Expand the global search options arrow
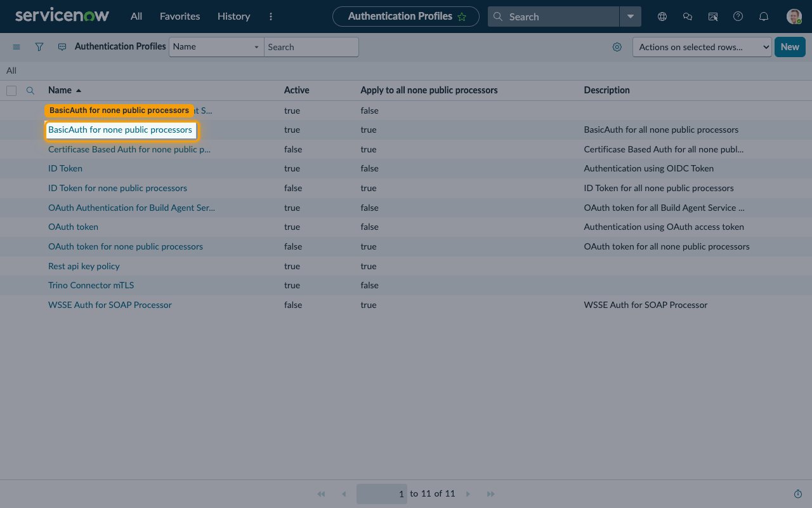This screenshot has height=508, width=812. pyautogui.click(x=630, y=17)
